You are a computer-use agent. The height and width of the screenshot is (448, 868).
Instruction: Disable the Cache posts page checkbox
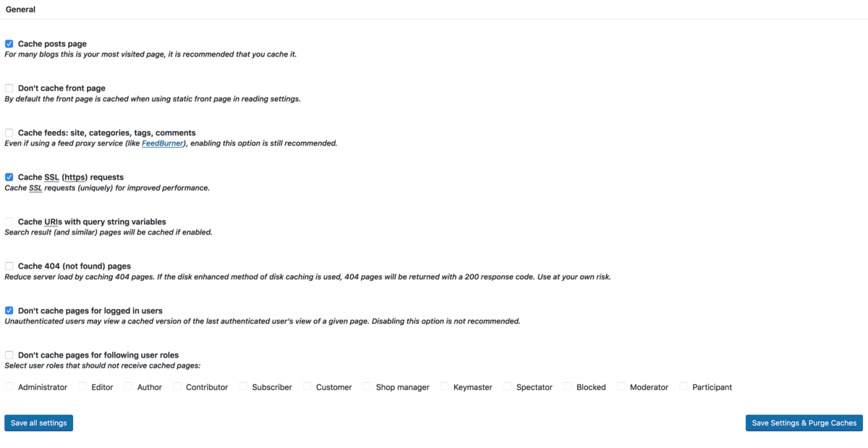click(x=9, y=43)
